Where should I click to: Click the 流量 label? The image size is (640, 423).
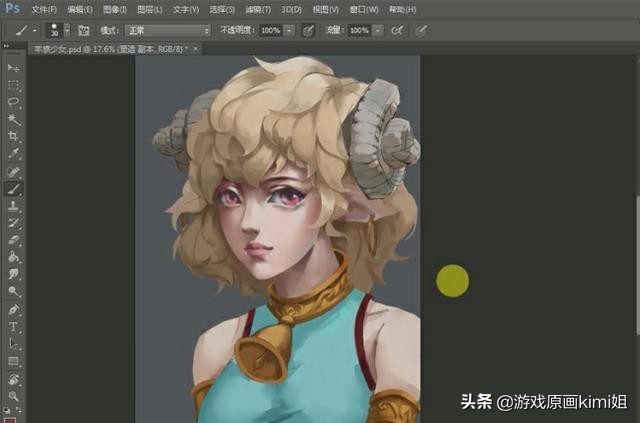click(334, 30)
